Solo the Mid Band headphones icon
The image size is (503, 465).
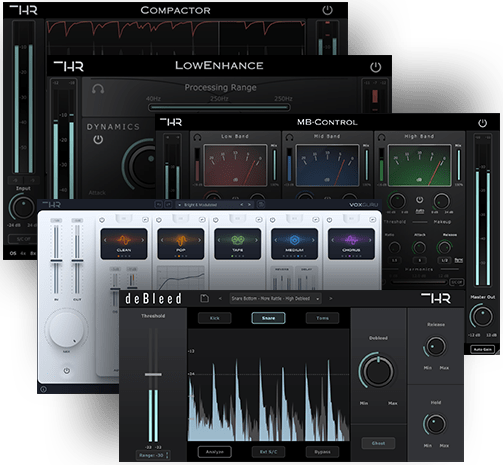pyautogui.click(x=290, y=137)
